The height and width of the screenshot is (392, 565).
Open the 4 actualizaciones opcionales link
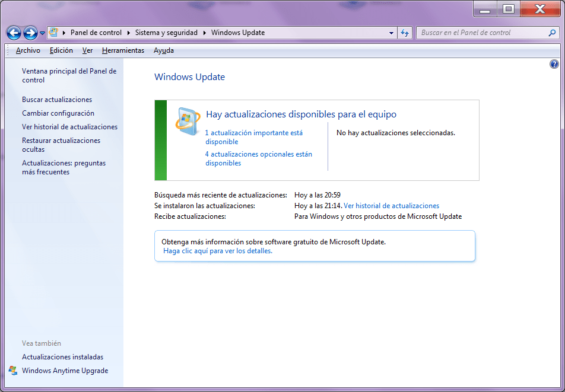point(259,159)
